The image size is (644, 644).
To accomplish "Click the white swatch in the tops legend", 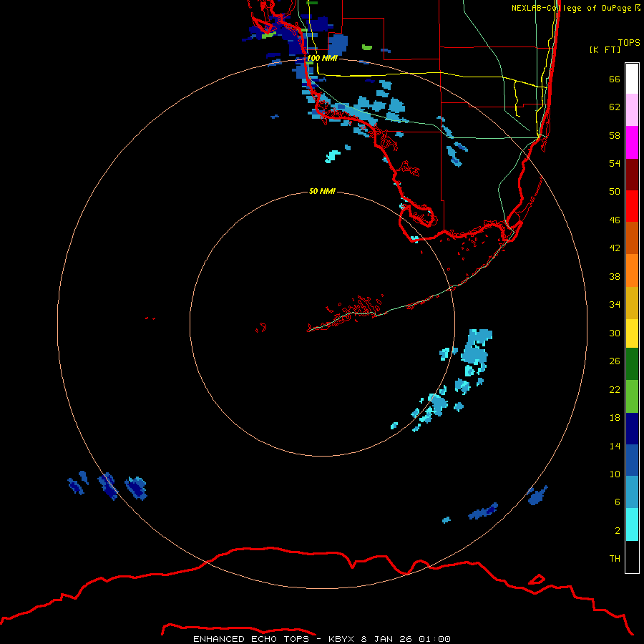I will coord(632,79).
